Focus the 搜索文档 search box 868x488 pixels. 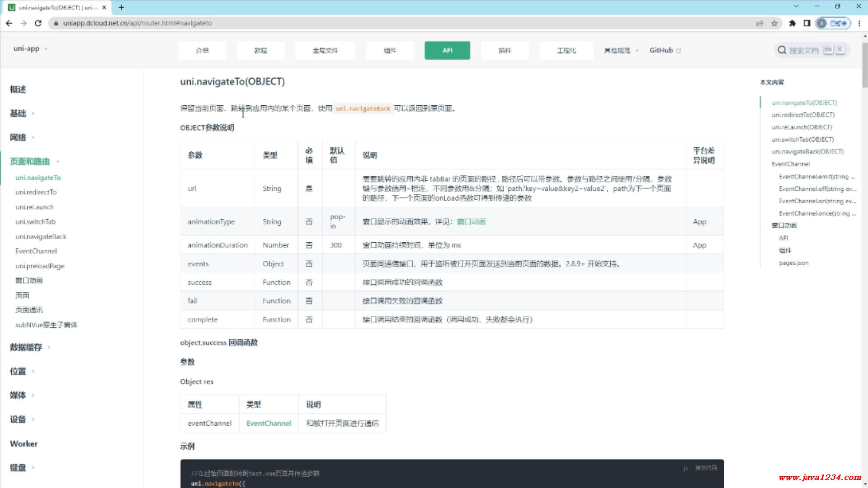(812, 50)
